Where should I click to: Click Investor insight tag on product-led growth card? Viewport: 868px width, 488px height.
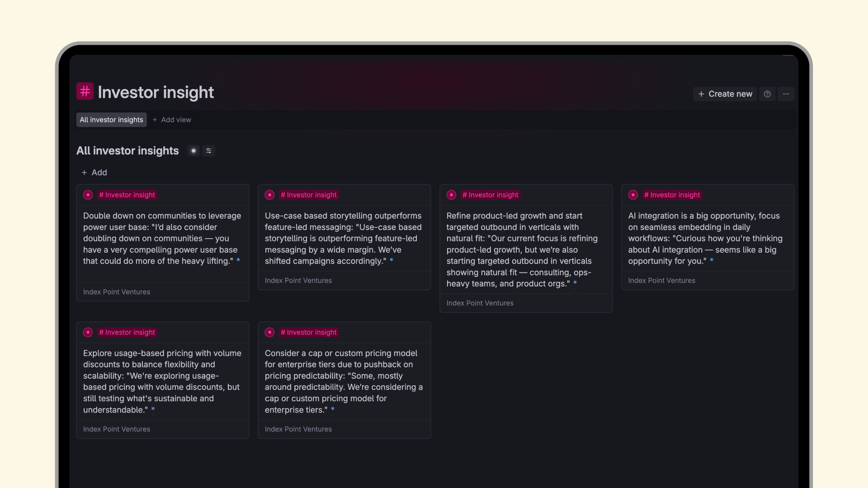(x=490, y=195)
